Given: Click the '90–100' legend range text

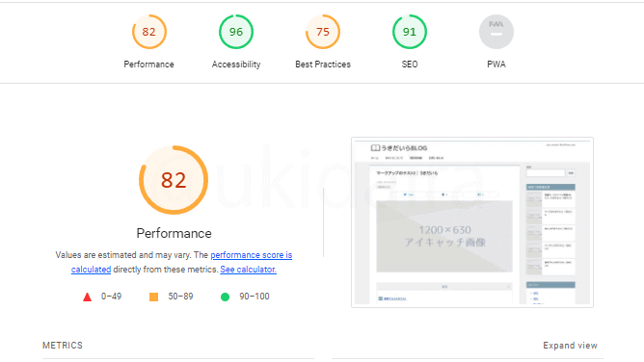Looking at the screenshot, I should tap(255, 297).
